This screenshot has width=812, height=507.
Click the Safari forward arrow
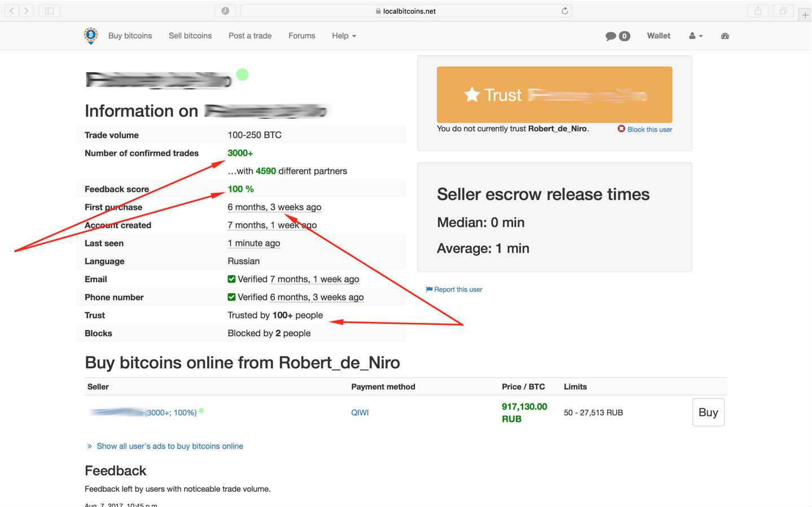tap(27, 11)
